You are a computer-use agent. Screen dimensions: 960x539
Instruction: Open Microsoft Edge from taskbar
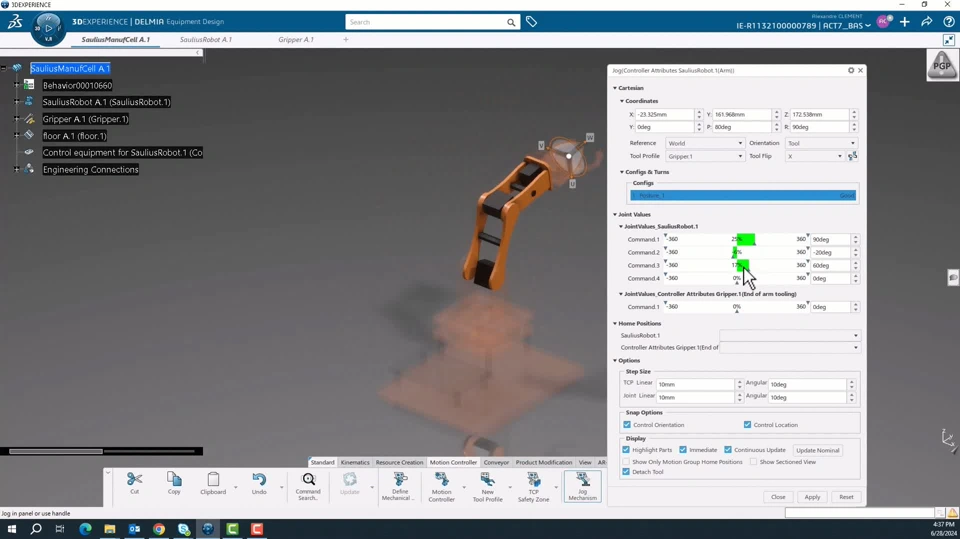click(85, 529)
